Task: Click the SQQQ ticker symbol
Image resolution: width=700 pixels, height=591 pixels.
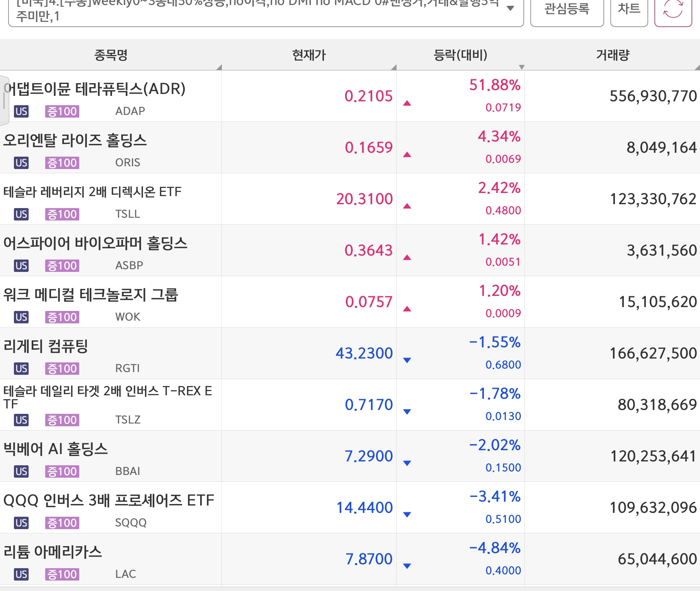Action: pos(131,523)
